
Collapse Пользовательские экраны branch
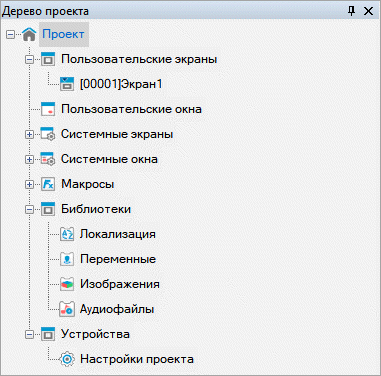29,60
